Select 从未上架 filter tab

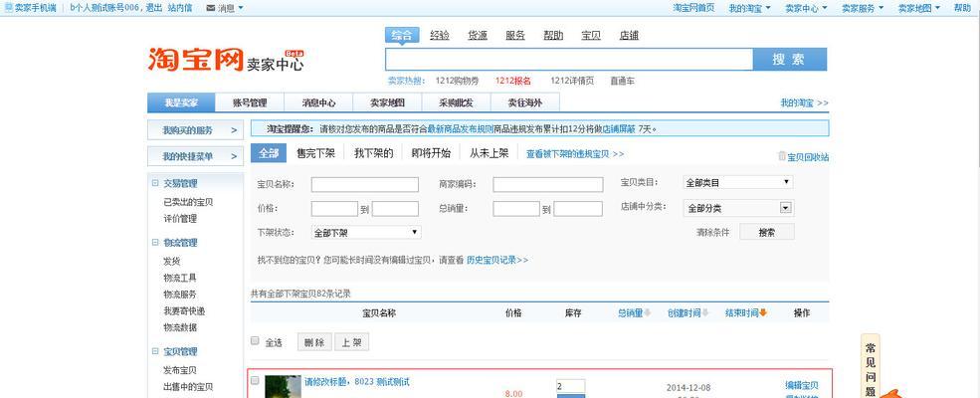[x=489, y=153]
